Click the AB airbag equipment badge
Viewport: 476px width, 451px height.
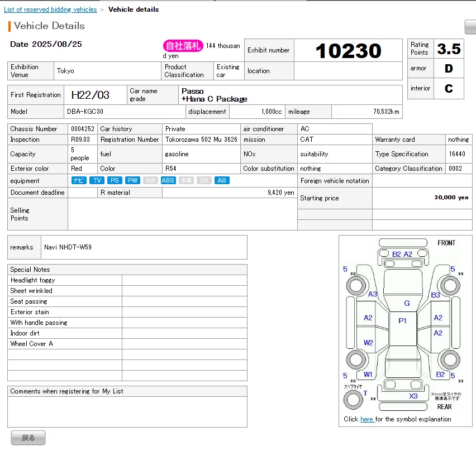coord(222,180)
